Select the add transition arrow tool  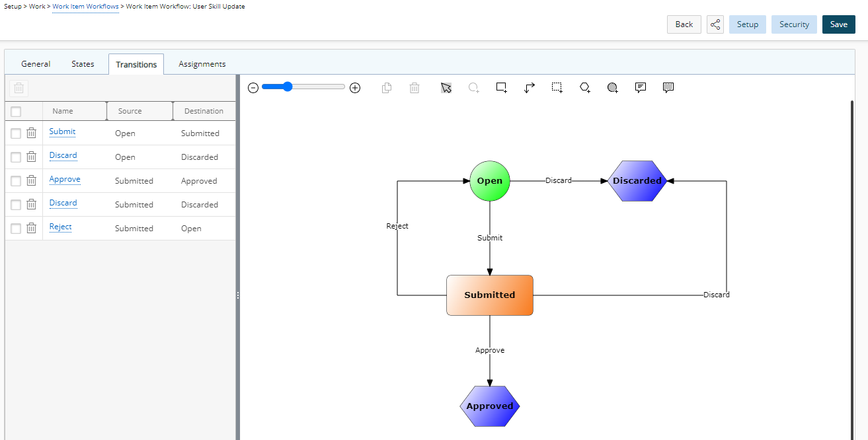[530, 88]
